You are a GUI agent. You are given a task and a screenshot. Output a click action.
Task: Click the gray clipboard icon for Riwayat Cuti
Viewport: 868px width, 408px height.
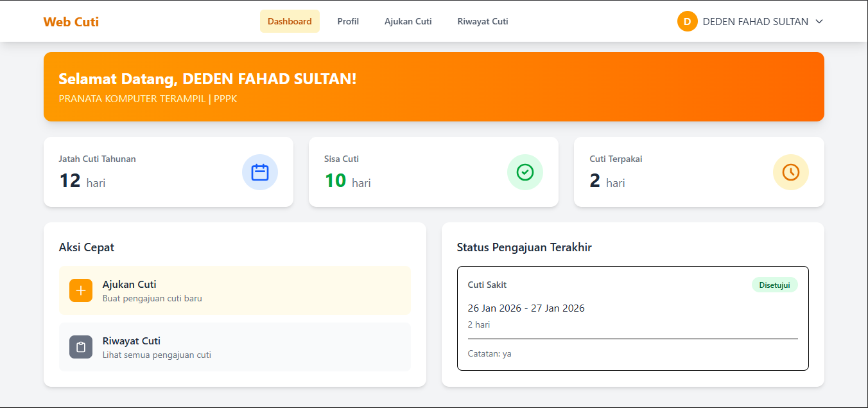point(81,347)
